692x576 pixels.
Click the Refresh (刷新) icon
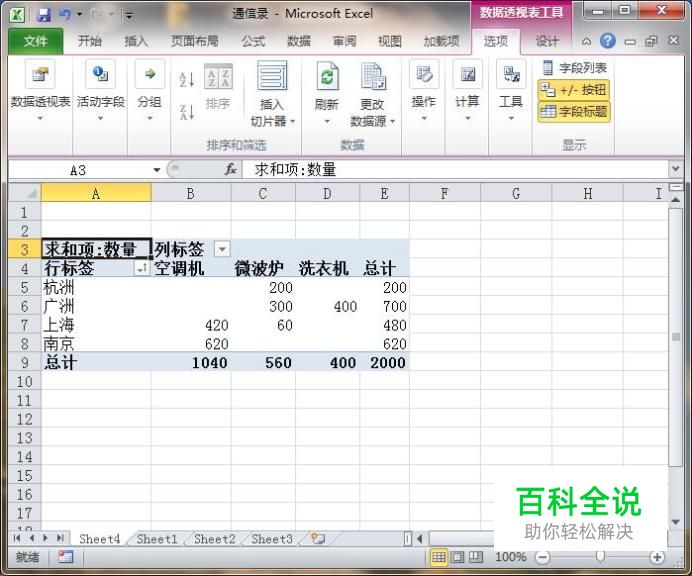(327, 75)
